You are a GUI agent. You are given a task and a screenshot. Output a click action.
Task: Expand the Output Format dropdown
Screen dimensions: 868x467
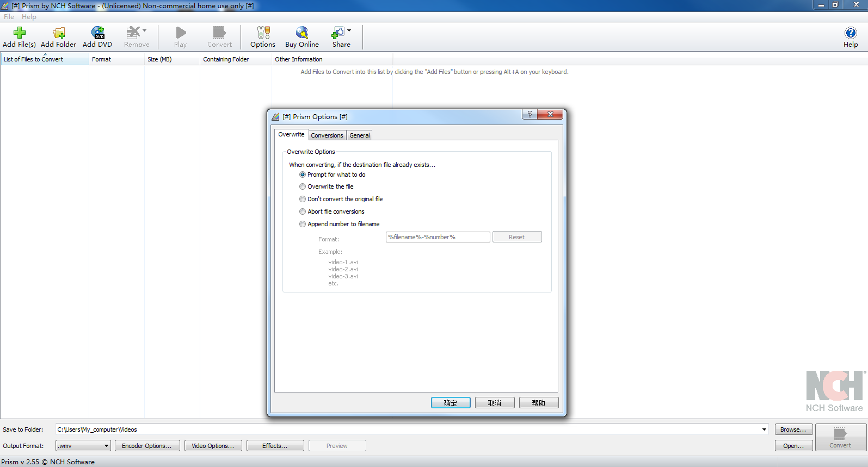[106, 446]
